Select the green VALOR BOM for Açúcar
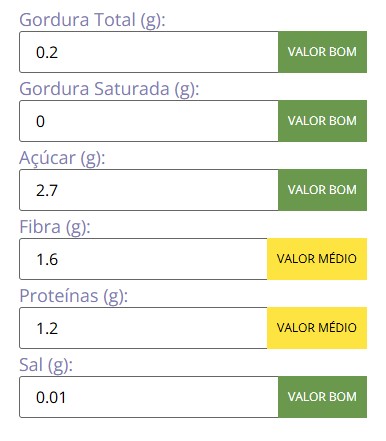The width and height of the screenshot is (386, 441). click(322, 190)
